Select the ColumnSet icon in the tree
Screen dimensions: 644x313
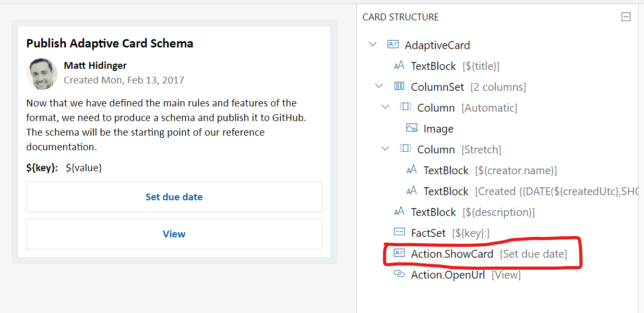tap(399, 86)
